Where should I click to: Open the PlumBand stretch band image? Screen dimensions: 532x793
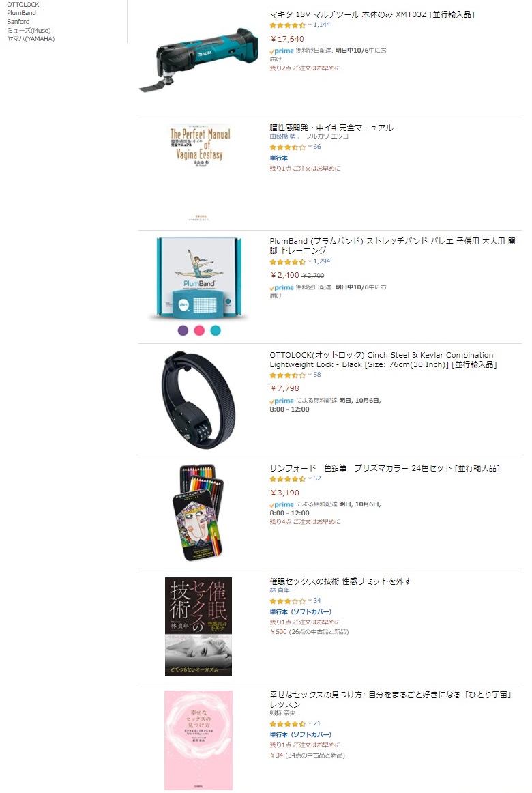199,278
